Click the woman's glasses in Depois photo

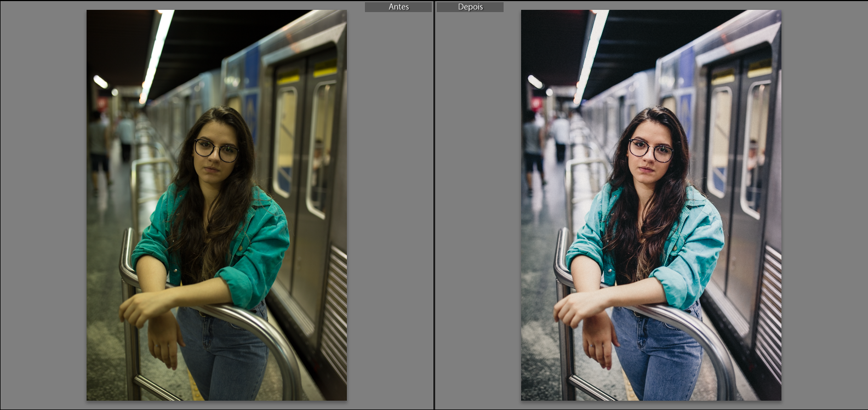pos(651,150)
